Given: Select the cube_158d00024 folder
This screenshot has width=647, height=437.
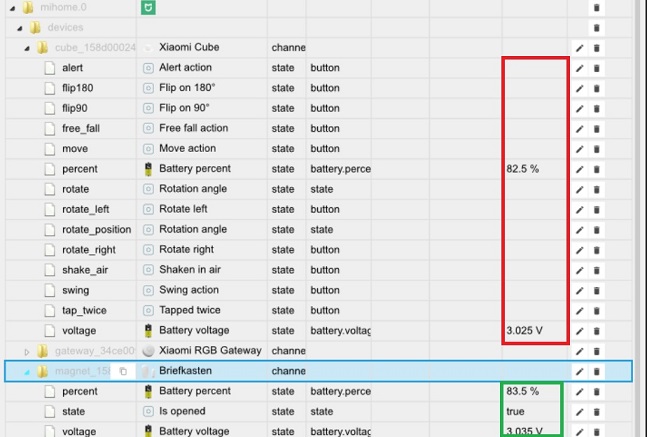Looking at the screenshot, I should tap(95, 47).
